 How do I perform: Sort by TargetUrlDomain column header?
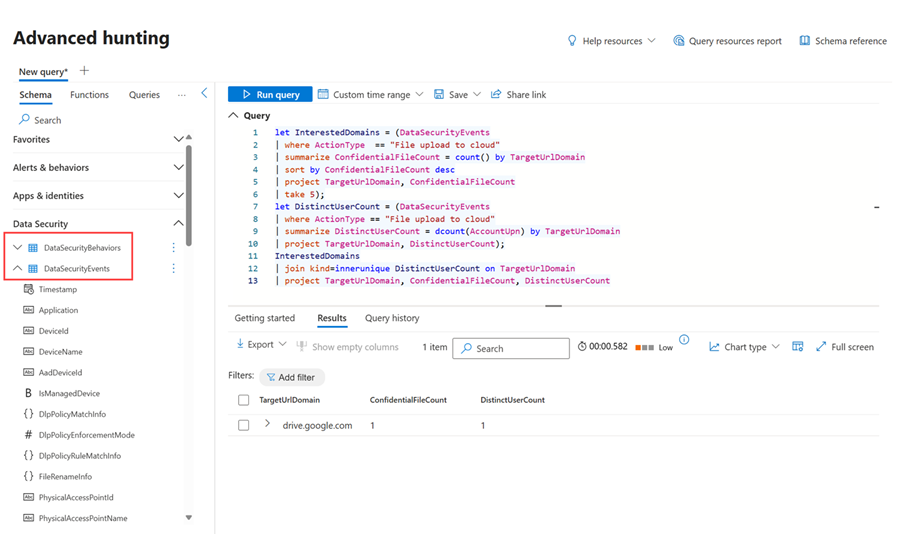click(x=289, y=400)
